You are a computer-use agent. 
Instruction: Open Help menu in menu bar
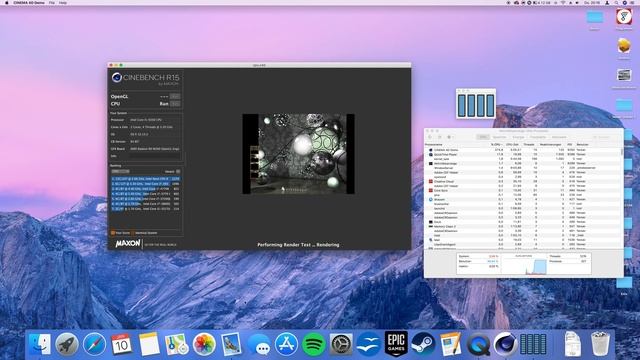tap(62, 2)
